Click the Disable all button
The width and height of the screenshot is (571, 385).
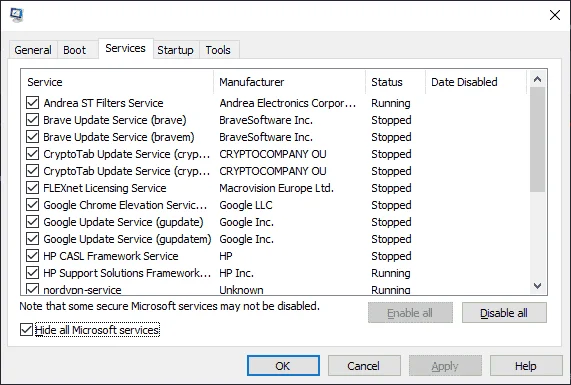point(504,313)
